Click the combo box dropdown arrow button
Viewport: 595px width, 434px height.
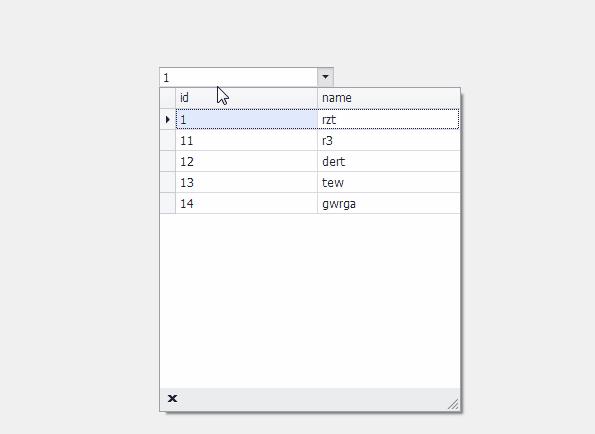(325, 77)
